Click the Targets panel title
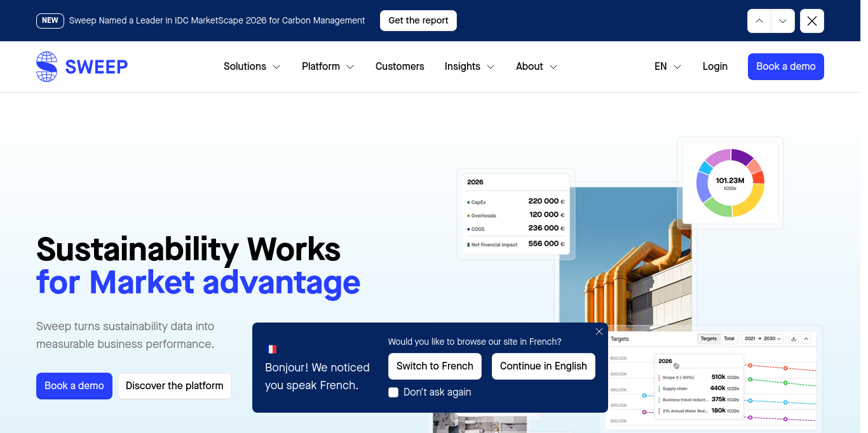 tap(620, 339)
